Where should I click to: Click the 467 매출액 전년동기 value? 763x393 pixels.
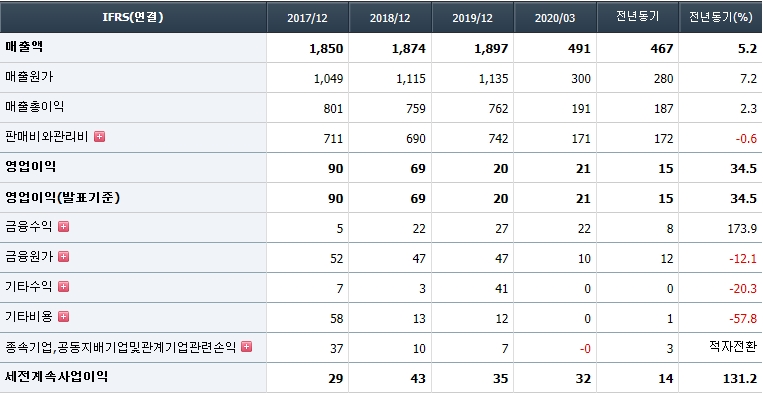(x=662, y=49)
